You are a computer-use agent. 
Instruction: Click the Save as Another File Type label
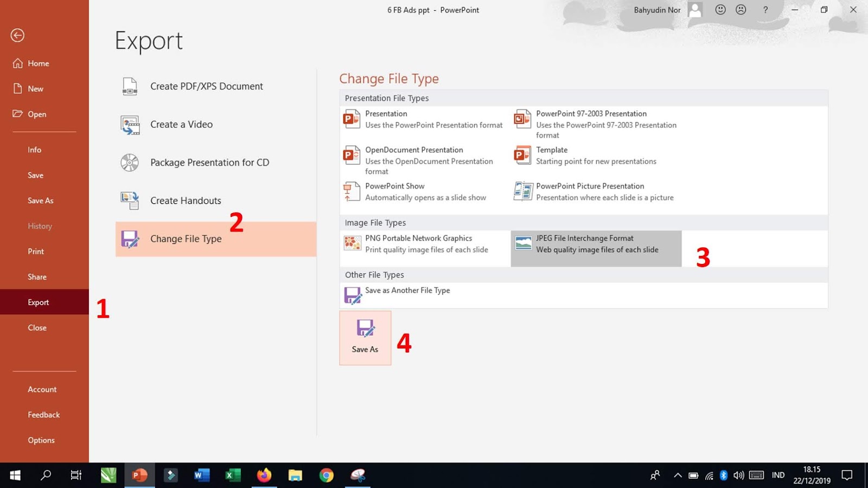click(407, 291)
